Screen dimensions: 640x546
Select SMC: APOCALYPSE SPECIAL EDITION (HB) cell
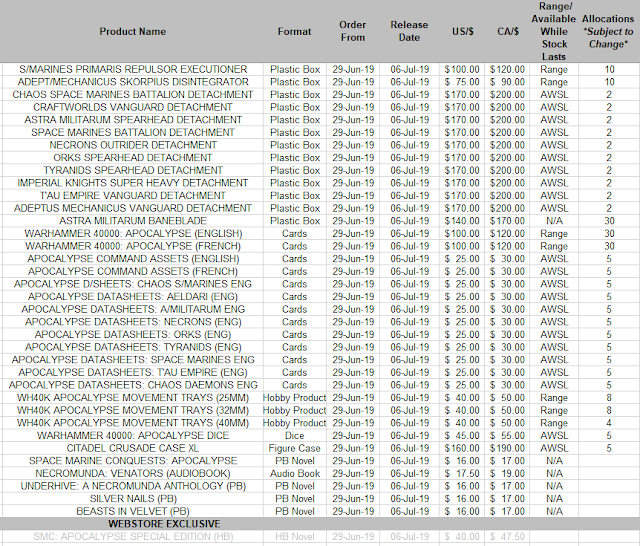133,537
